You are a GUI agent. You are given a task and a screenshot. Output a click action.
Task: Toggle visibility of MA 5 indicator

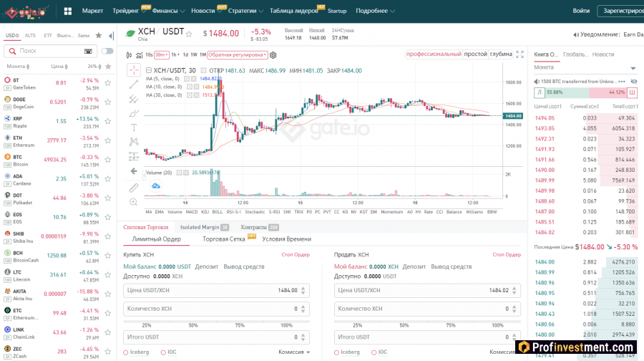(187, 79)
